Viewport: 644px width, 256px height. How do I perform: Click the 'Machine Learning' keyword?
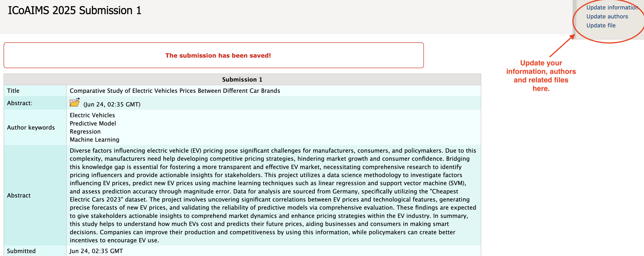(x=94, y=140)
